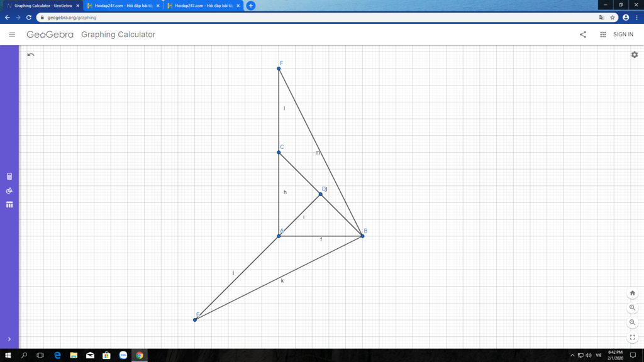The height and width of the screenshot is (362, 644).
Task: Click the address bar with geogebra.org/graphing
Action: 326,17
